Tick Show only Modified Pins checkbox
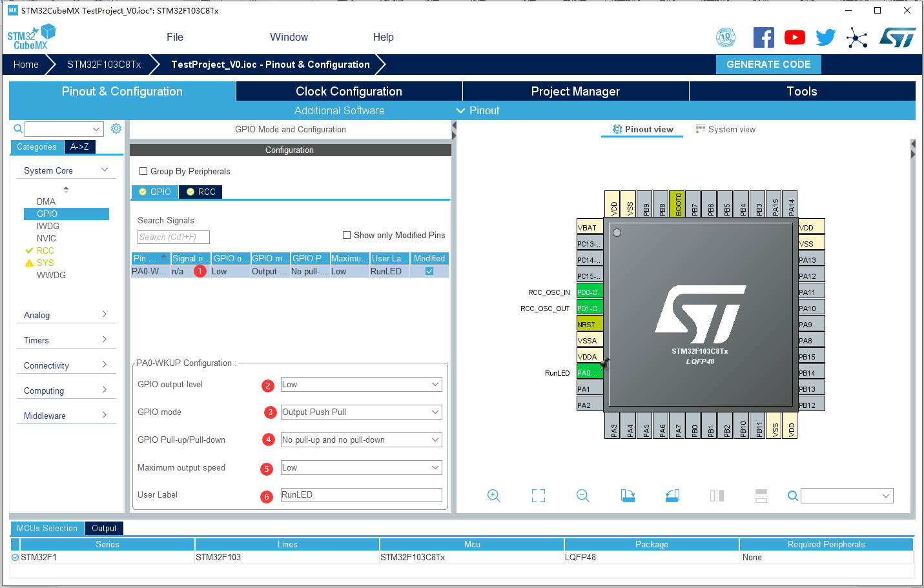The width and height of the screenshot is (924, 588). pyautogui.click(x=347, y=235)
